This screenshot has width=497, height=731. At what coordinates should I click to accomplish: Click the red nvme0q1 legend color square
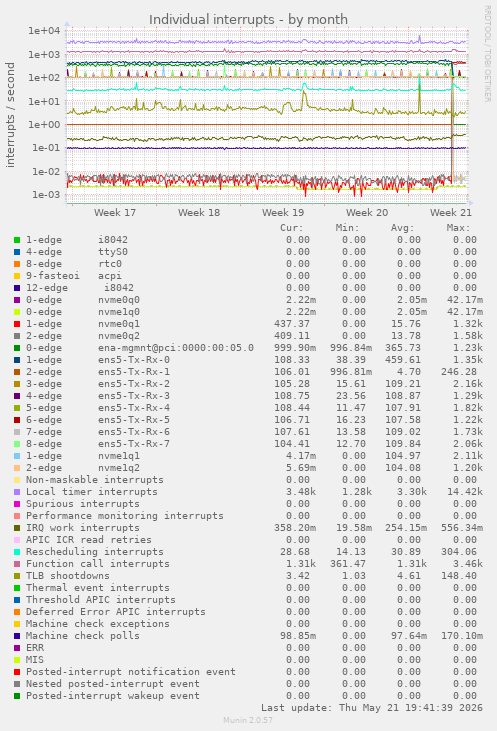pyautogui.click(x=17, y=324)
